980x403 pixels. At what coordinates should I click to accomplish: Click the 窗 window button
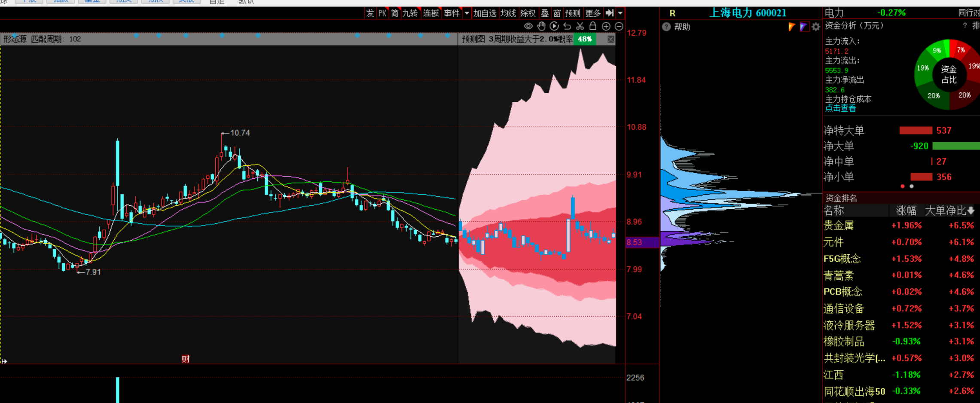(557, 13)
